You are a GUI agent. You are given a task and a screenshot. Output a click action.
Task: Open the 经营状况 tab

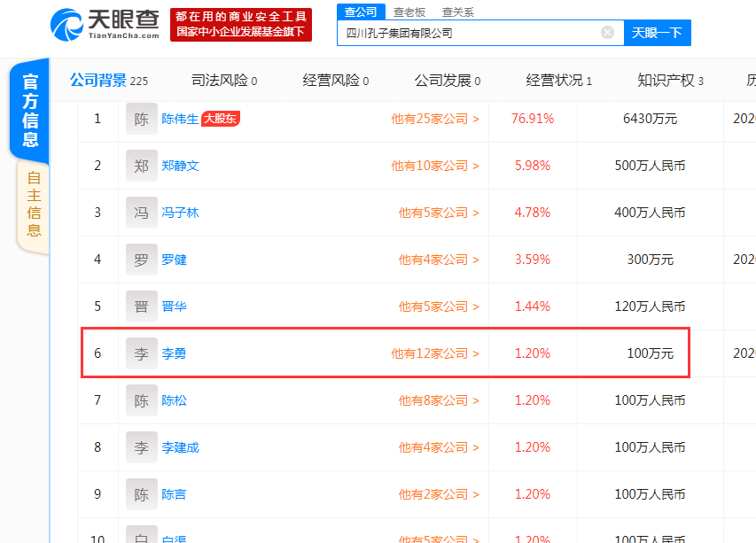pos(559,80)
